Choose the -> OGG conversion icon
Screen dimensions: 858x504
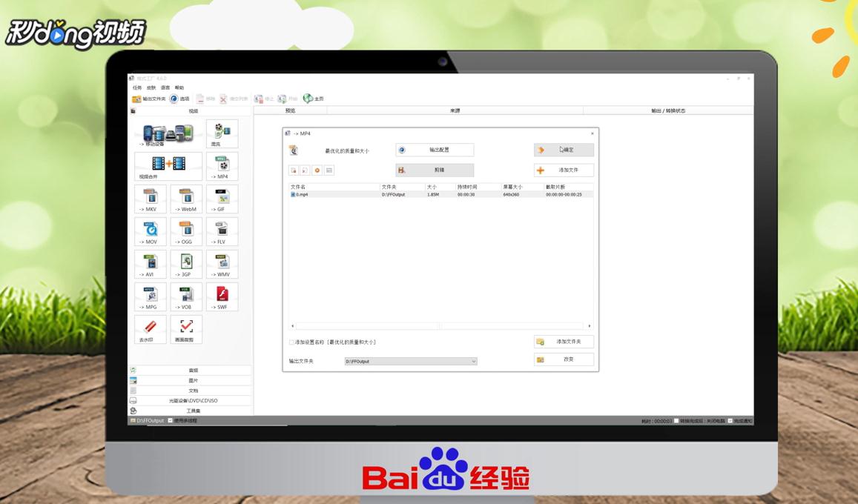tap(186, 232)
